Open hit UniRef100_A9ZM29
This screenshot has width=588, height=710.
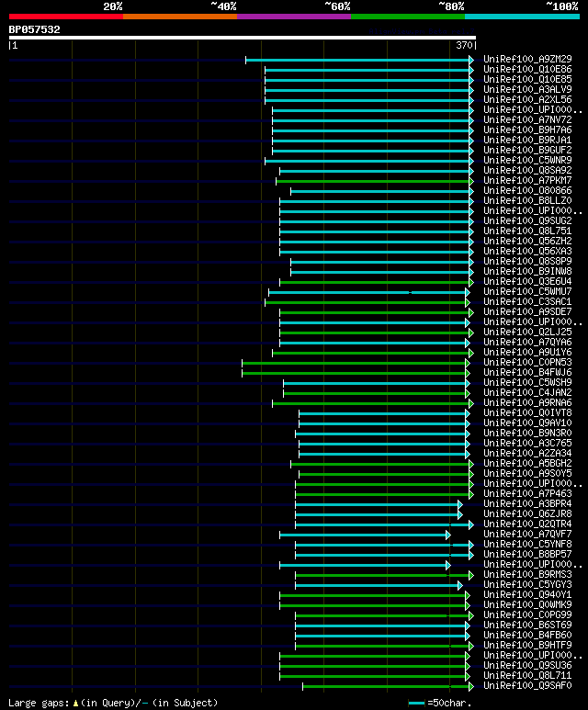tap(527, 60)
